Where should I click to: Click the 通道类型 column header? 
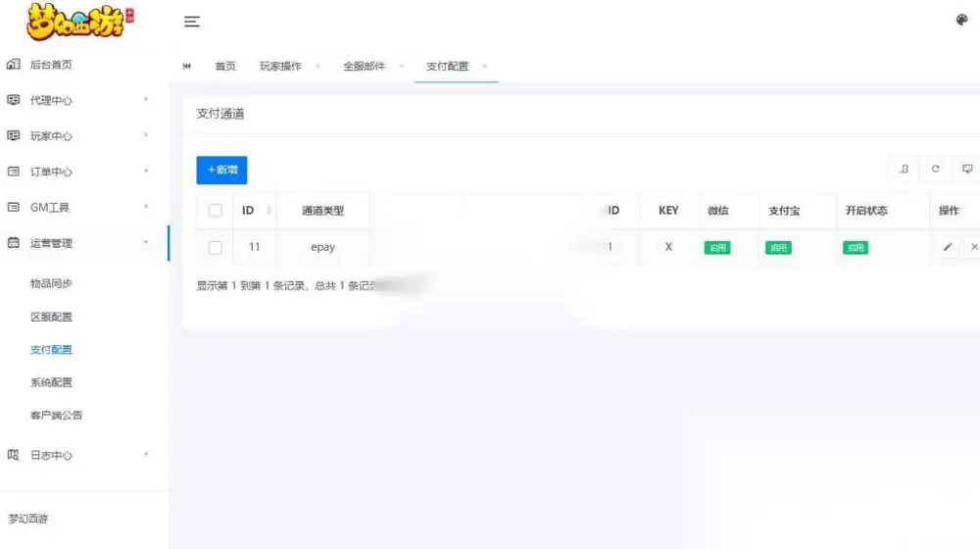point(322,211)
